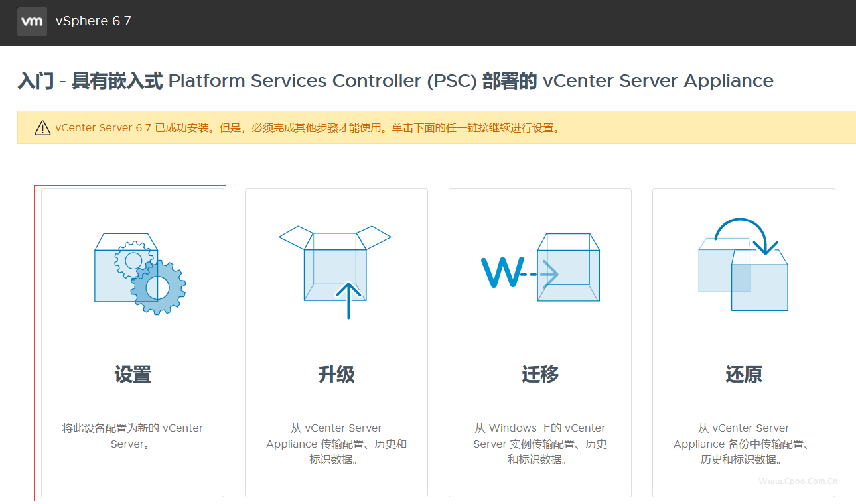Image resolution: width=856 pixels, height=504 pixels.
Task: Click the warning triangle icon in yellow banner
Action: click(x=42, y=127)
